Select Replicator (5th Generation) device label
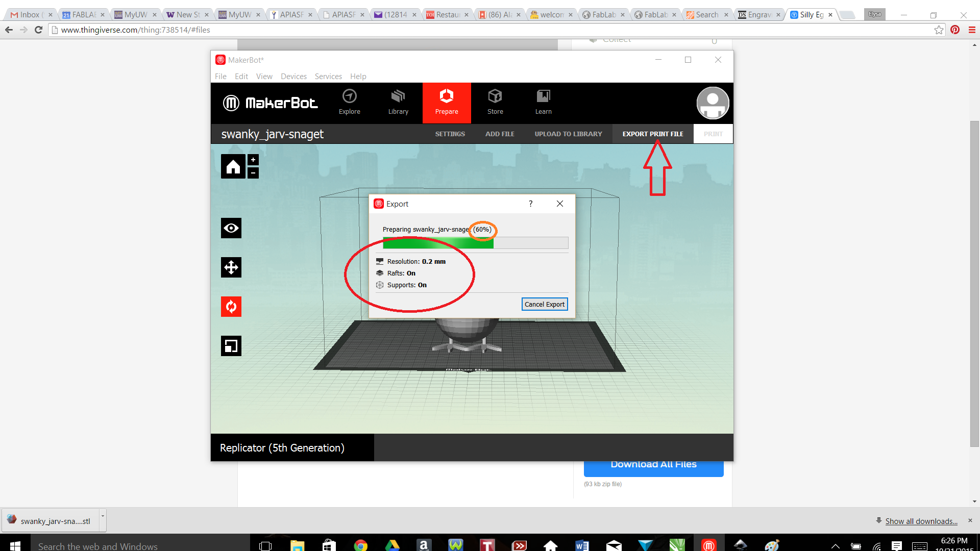 (x=282, y=447)
